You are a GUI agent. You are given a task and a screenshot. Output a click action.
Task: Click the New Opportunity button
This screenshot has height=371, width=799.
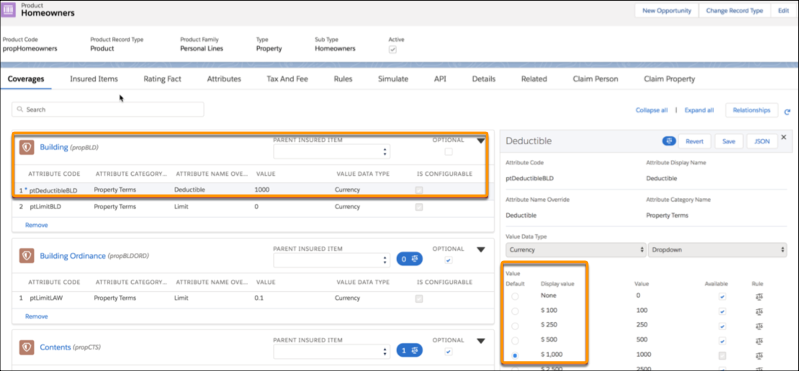click(667, 11)
